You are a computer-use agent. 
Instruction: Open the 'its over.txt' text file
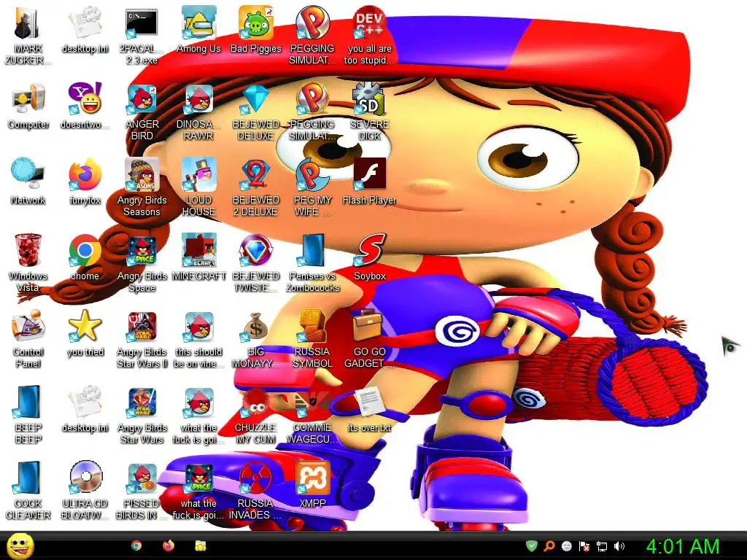tap(369, 409)
